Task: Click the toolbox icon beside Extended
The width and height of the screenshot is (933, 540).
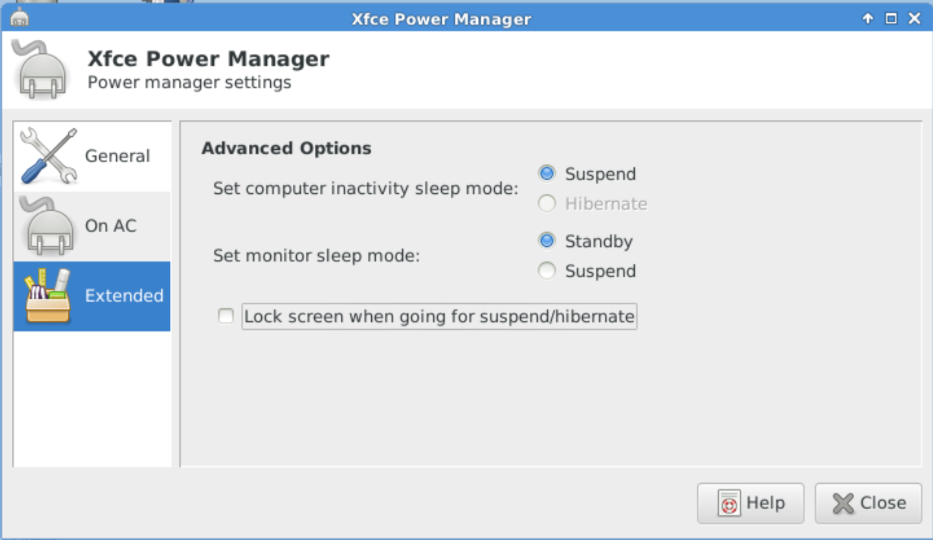Action: point(48,296)
